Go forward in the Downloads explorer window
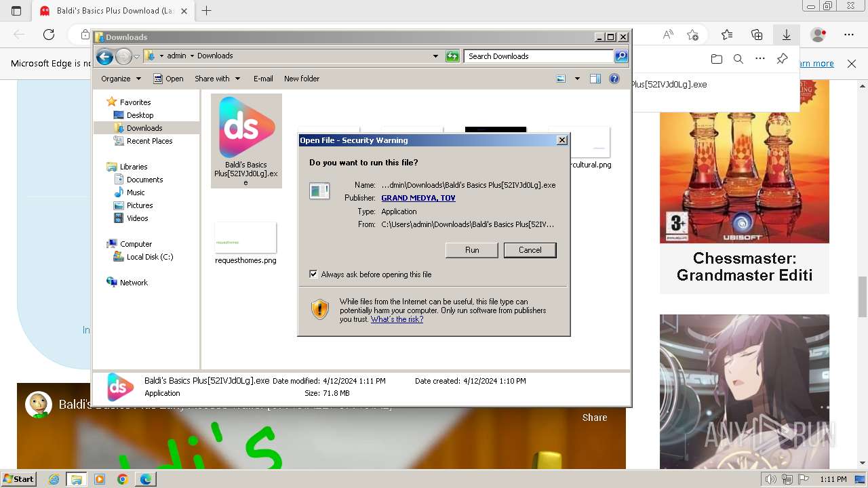Viewport: 868px width, 488px height. (123, 56)
